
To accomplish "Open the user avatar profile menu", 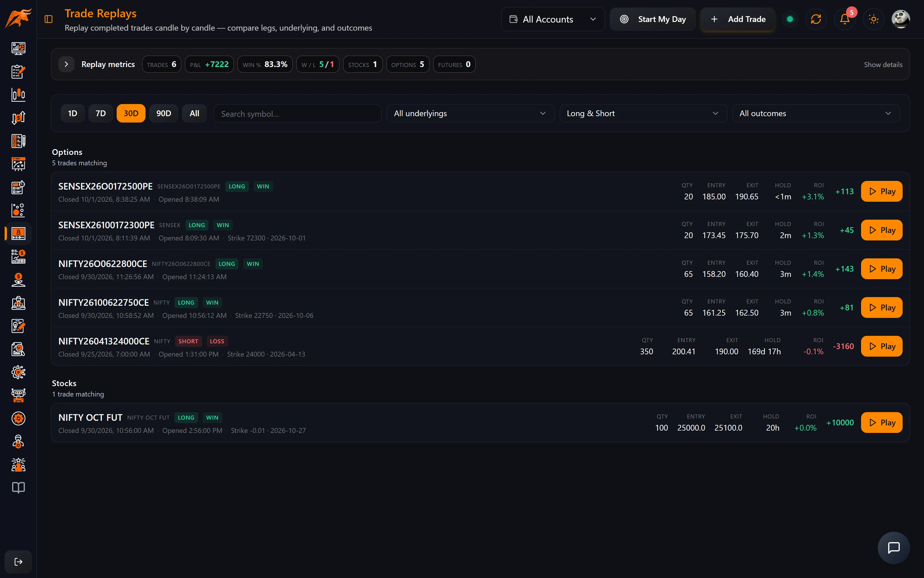I will pyautogui.click(x=901, y=19).
